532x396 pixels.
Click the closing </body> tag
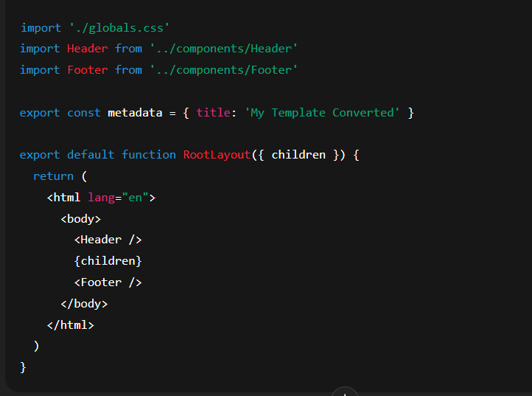[x=84, y=304]
